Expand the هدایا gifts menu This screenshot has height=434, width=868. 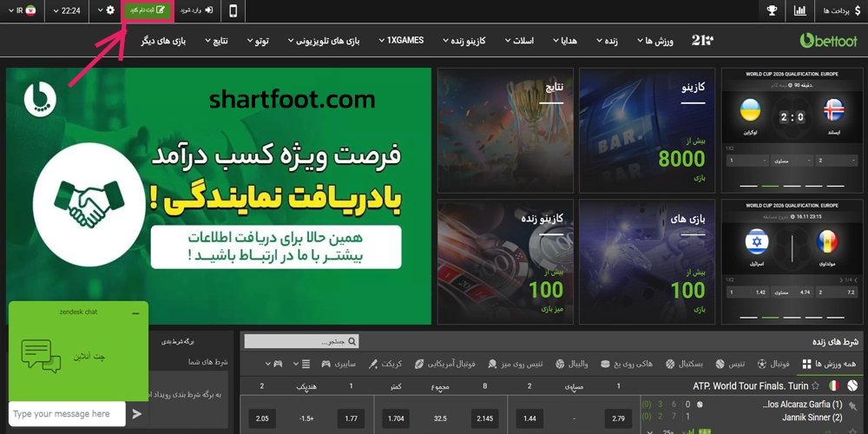[x=565, y=41]
